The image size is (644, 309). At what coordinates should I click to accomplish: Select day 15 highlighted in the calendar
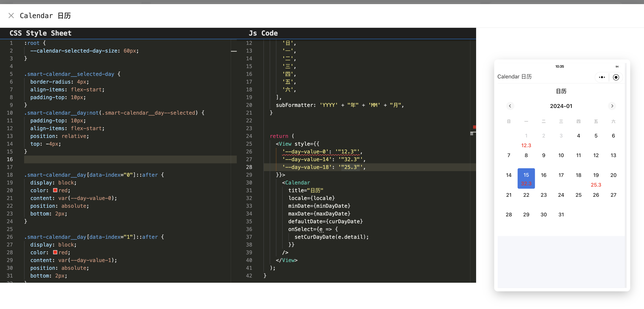tap(526, 178)
